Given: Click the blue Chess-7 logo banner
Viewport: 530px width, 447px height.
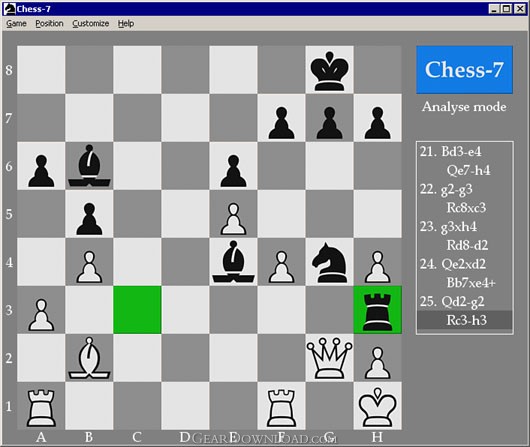Looking at the screenshot, I should click(464, 70).
